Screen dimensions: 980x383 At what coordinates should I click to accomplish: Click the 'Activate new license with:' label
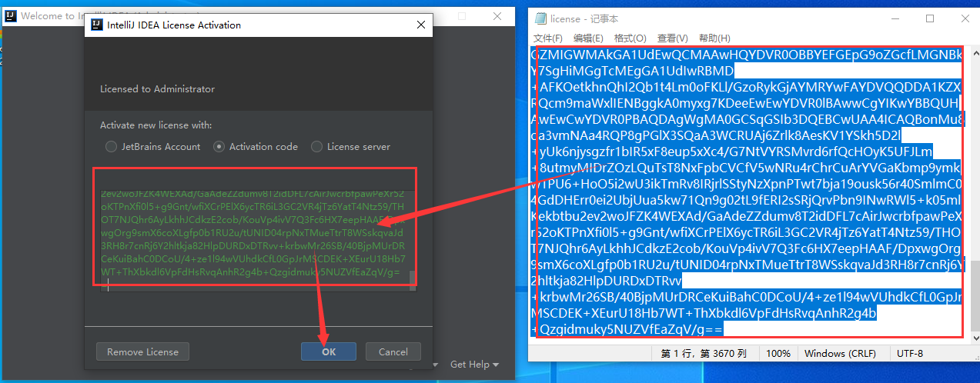(x=156, y=125)
